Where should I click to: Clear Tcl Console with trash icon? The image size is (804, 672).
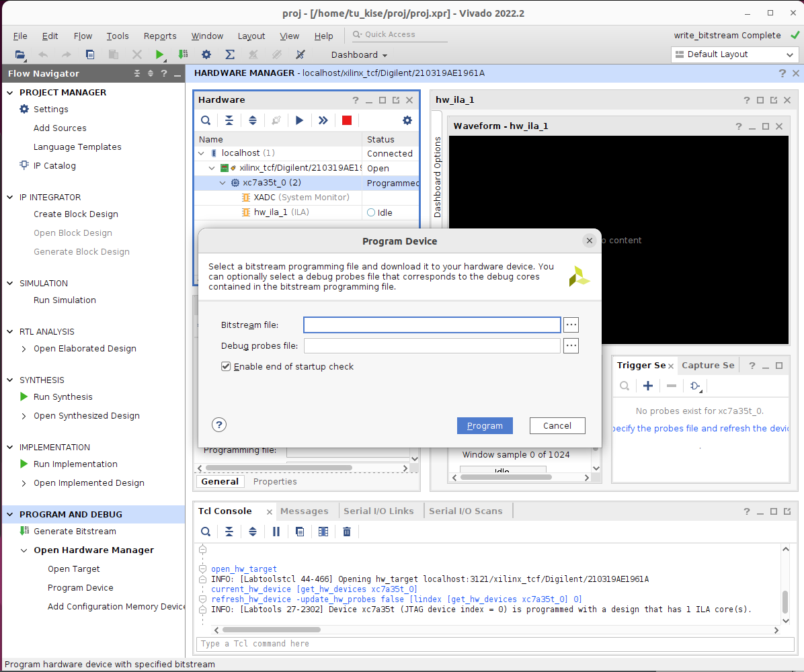[x=347, y=532]
